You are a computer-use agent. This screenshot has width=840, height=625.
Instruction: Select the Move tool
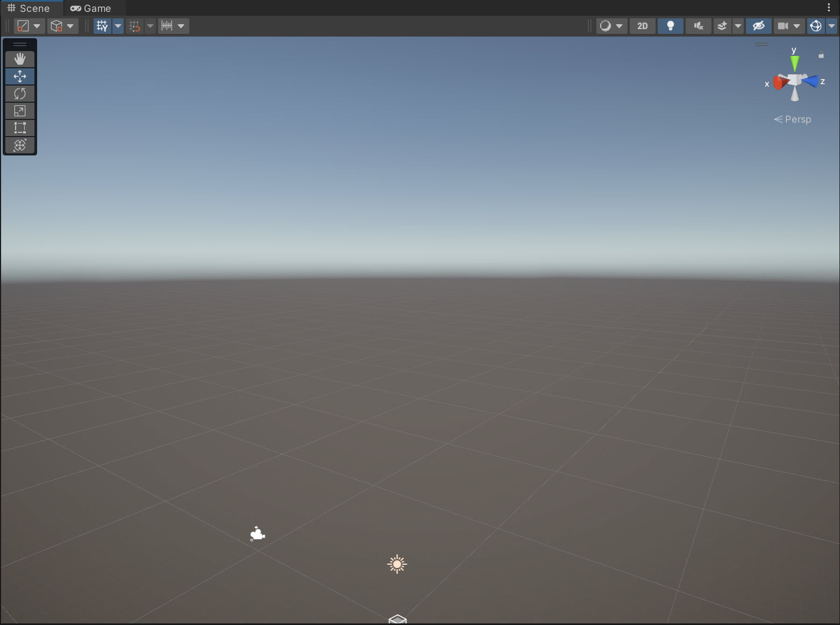tap(20, 76)
